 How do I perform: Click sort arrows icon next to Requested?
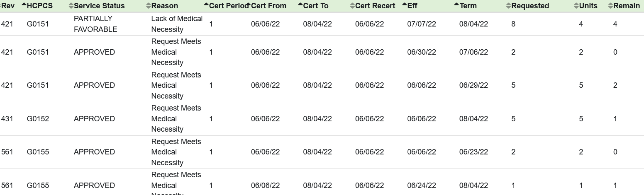tap(509, 6)
